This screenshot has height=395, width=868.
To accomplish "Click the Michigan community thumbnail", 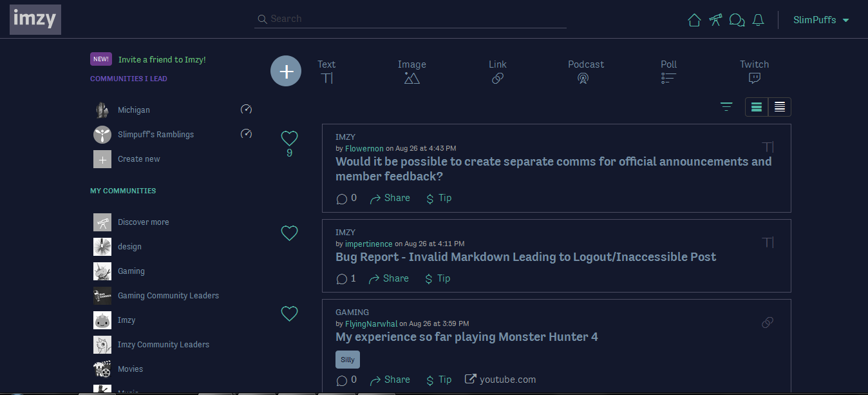I will pyautogui.click(x=102, y=110).
